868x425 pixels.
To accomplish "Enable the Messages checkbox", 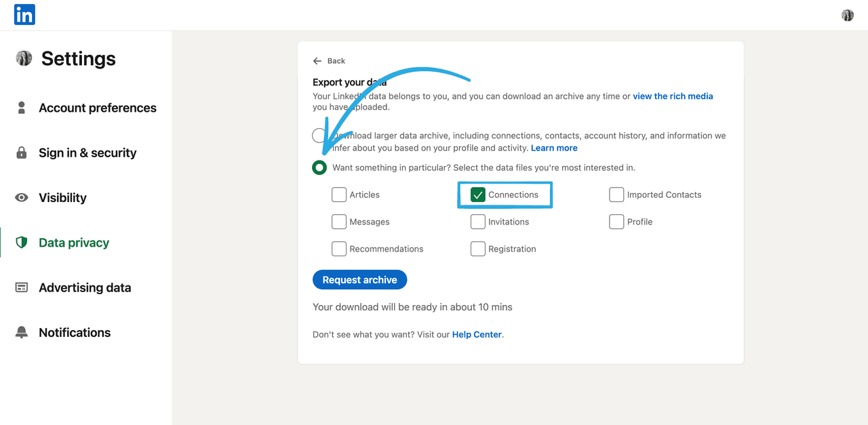I will [x=339, y=222].
